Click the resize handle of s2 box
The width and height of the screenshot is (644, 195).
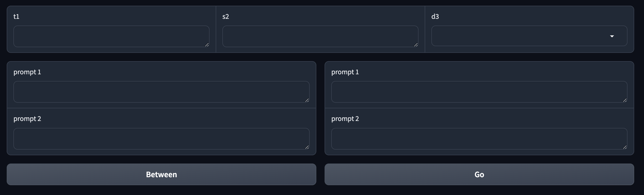(416, 45)
